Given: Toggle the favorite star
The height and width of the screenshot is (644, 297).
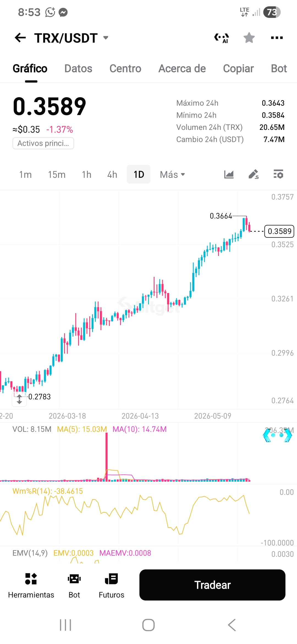Looking at the screenshot, I should 249,38.
